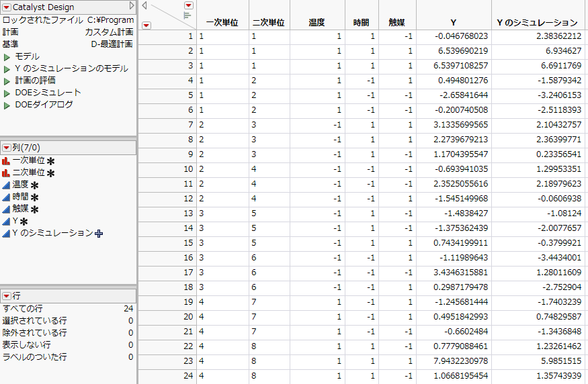Open the Catalyst Design red triangle menu

pos(6,7)
